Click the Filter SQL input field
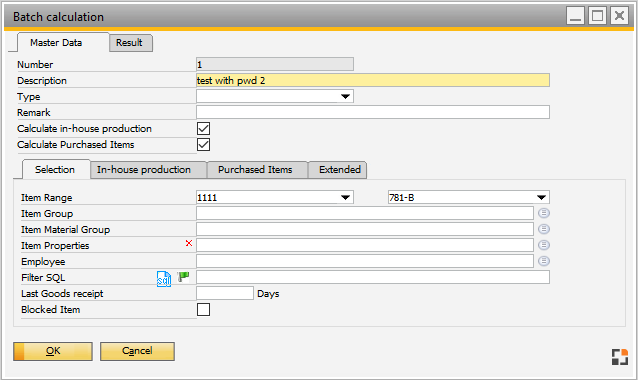The width and height of the screenshot is (638, 380). 373,277
